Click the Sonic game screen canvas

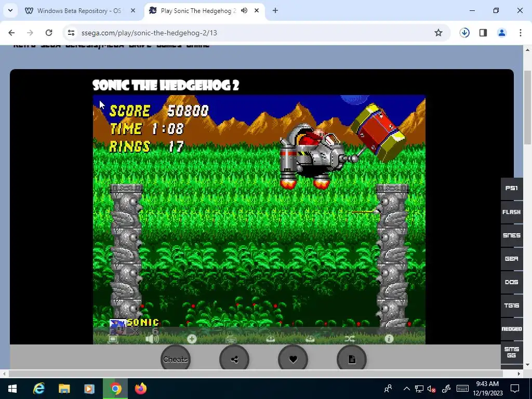pyautogui.click(x=259, y=220)
